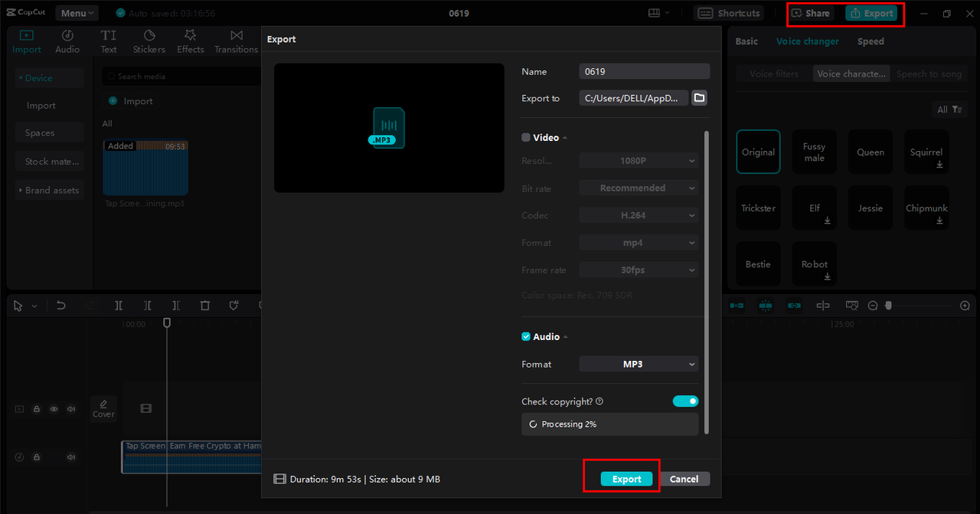Click the delete right (trim end) icon
This screenshot has width=980, height=514.
(176, 306)
